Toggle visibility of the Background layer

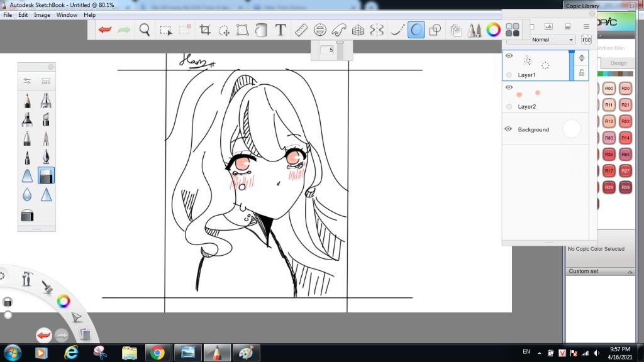tap(508, 129)
